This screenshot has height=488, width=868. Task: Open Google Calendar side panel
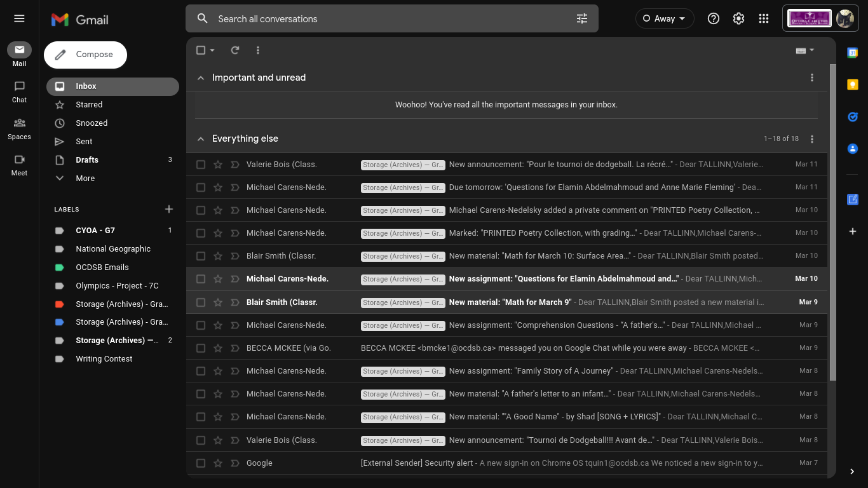point(853,53)
